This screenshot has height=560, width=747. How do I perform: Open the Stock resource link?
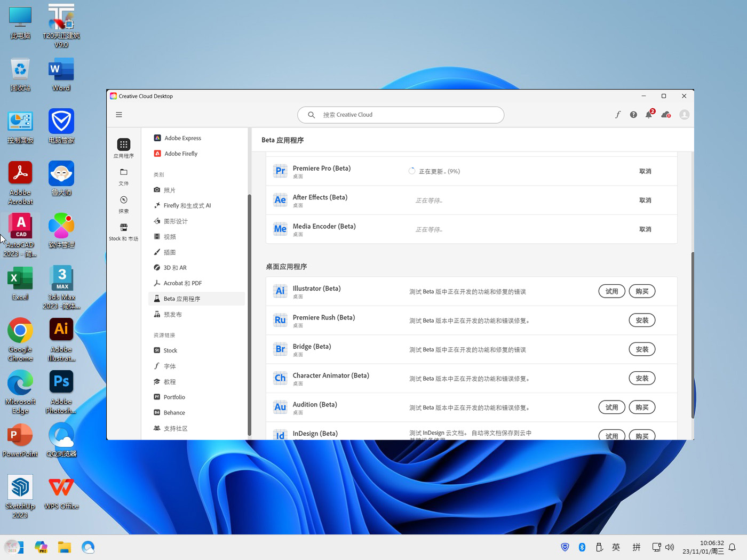click(x=165, y=350)
